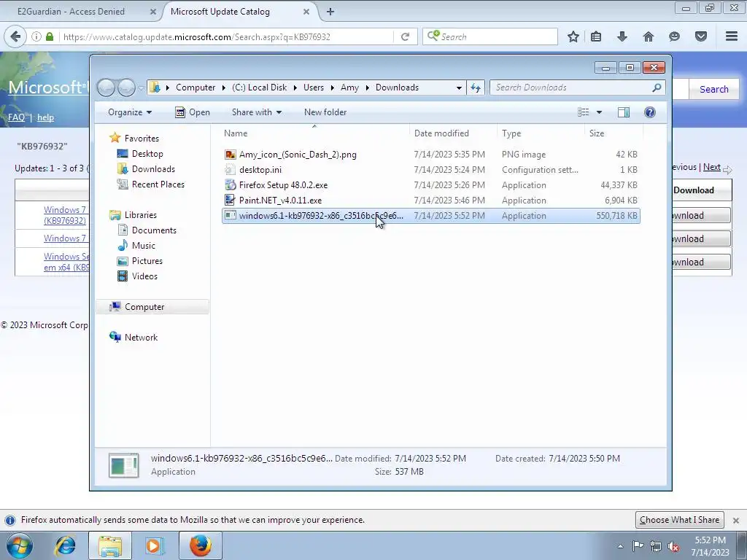Reload the Microsoft Update Catalog page
The width and height of the screenshot is (747, 560).
click(x=405, y=36)
